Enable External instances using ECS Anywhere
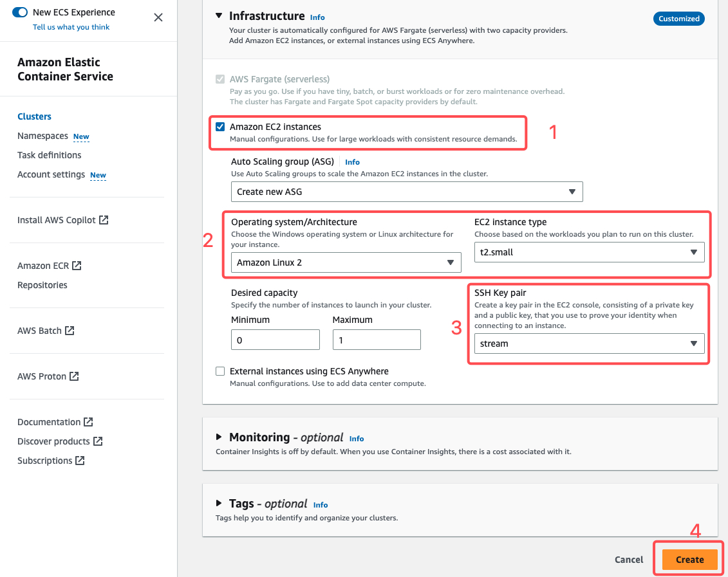728x577 pixels. click(220, 371)
